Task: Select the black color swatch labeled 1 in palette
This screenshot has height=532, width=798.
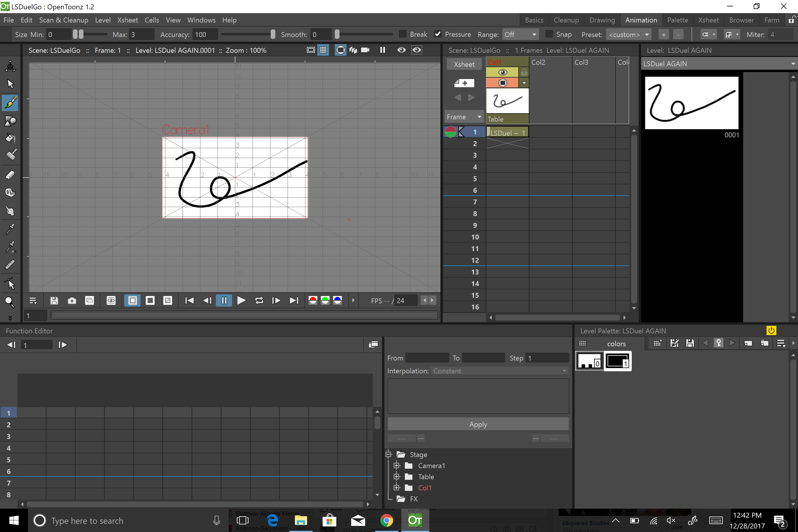Action: click(617, 361)
